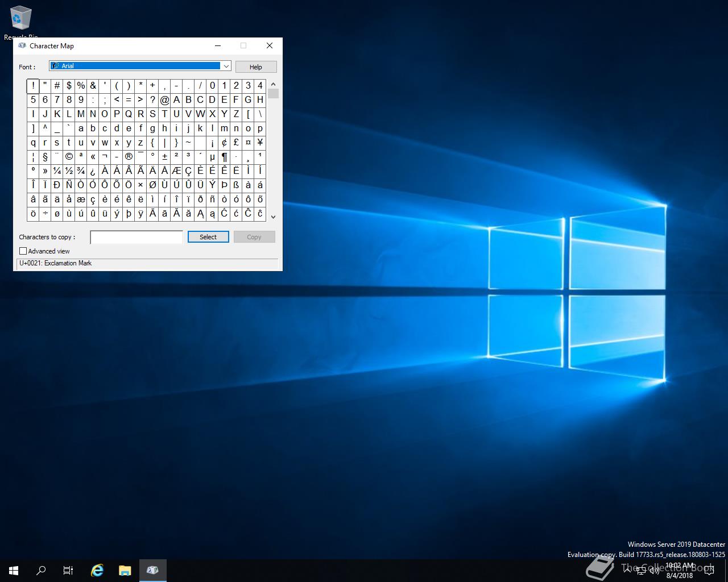
Task: Minimize the Character Map window
Action: point(218,45)
